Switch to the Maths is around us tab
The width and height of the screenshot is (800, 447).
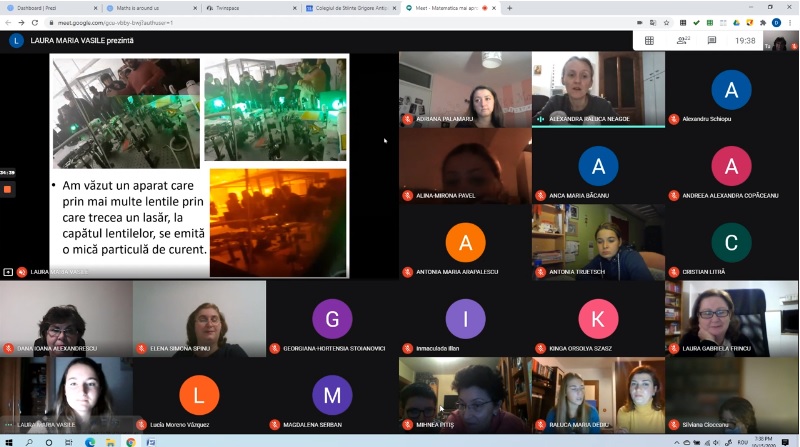pyautogui.click(x=151, y=8)
